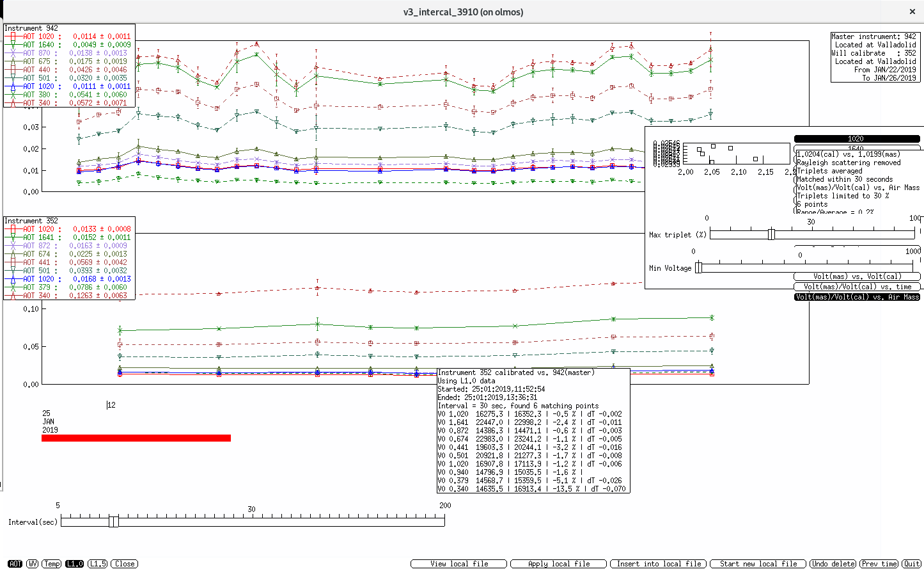Click legend row AOT 1020 : 0.0111

pos(68,86)
